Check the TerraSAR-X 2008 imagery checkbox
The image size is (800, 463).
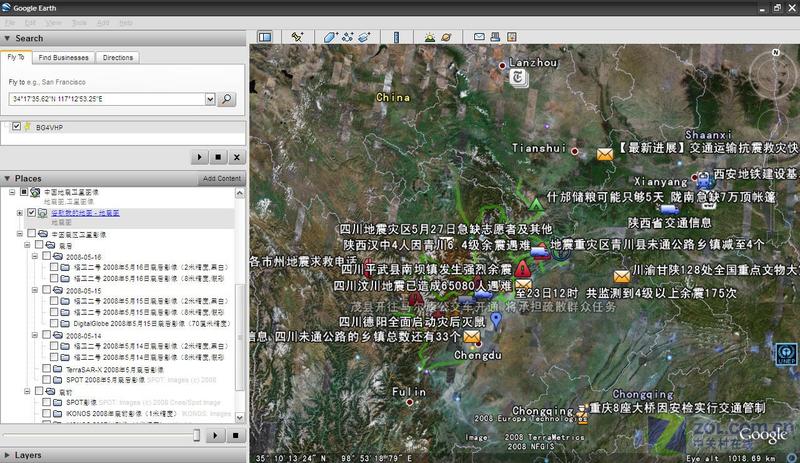(x=46, y=369)
